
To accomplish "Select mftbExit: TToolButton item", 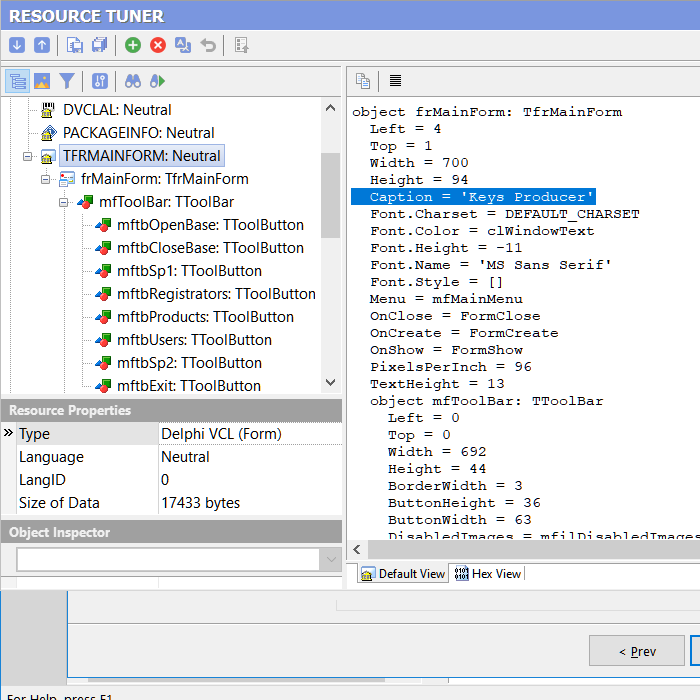I will [189, 386].
